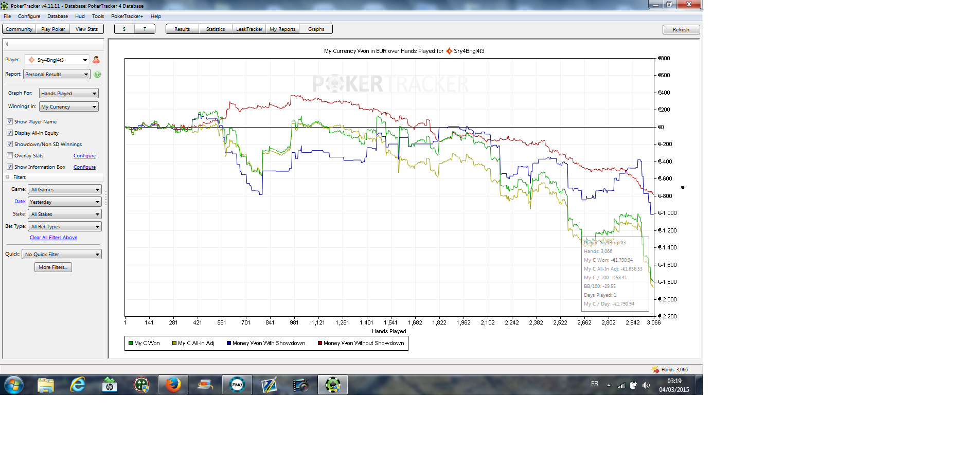The image size is (980, 468).
Task: Open Winnings in dropdown My Currency
Action: pos(69,107)
